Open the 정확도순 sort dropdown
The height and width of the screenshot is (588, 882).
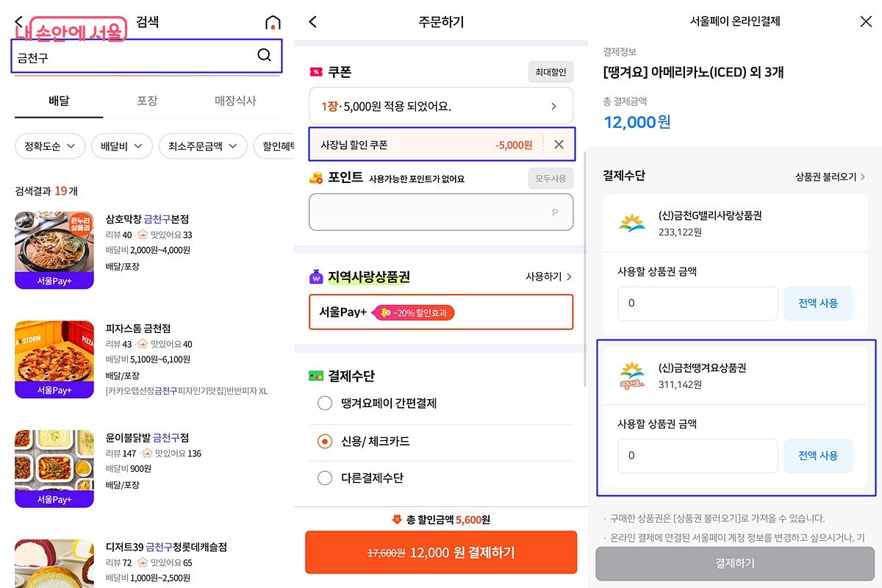click(x=49, y=146)
